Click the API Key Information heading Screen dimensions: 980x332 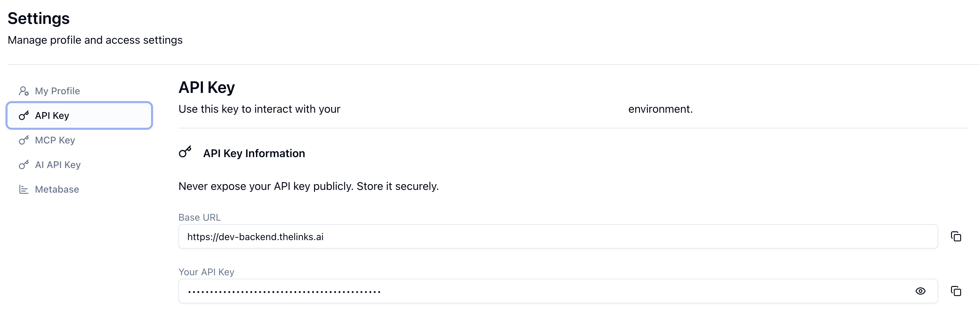pos(254,153)
